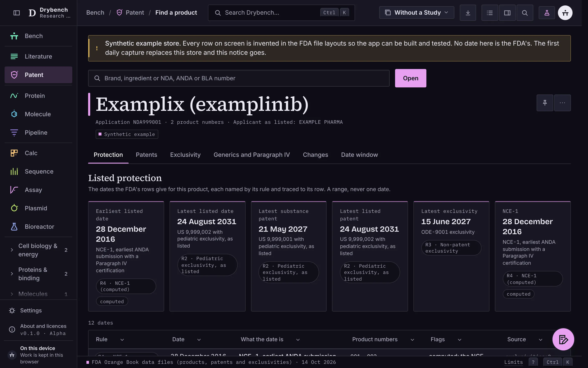Open Bioreactor section
Image resolution: width=588 pixels, height=368 pixels.
38,227
